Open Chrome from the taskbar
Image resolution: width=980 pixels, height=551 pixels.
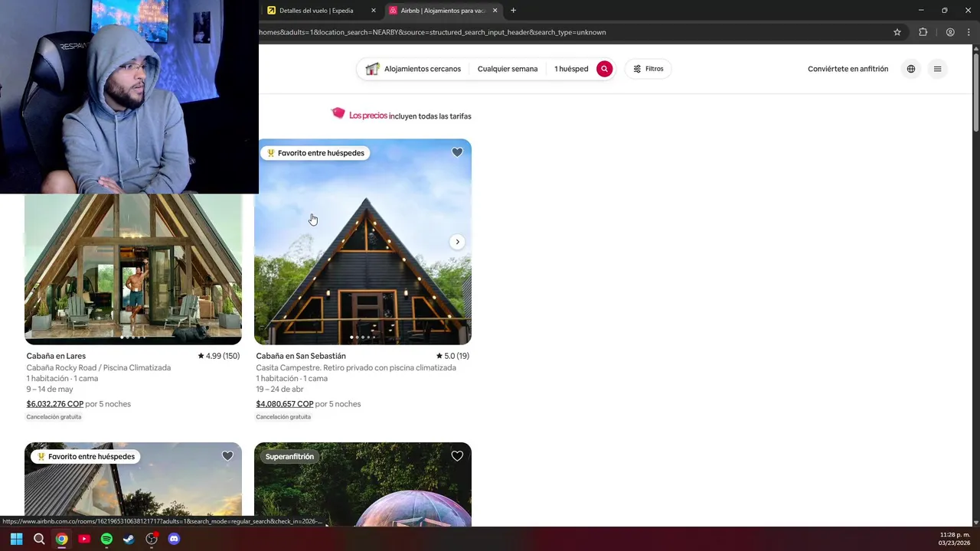click(x=61, y=539)
